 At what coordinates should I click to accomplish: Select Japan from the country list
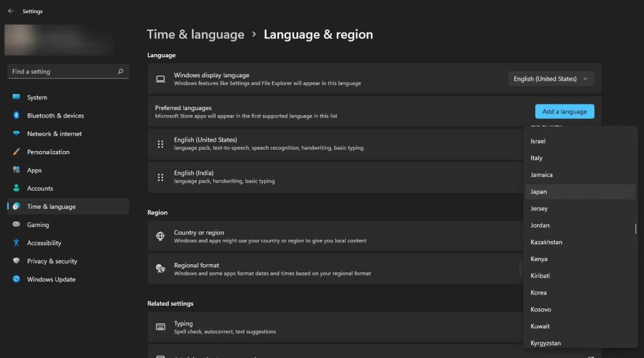click(x=538, y=192)
